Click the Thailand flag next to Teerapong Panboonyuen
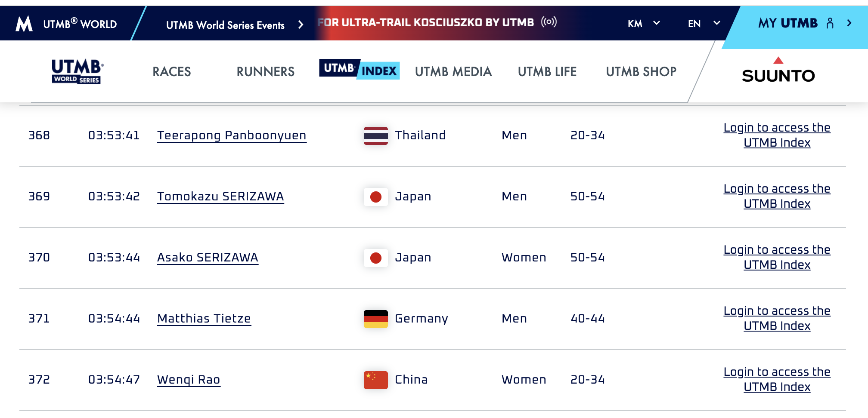The height and width of the screenshot is (418, 868). click(375, 135)
